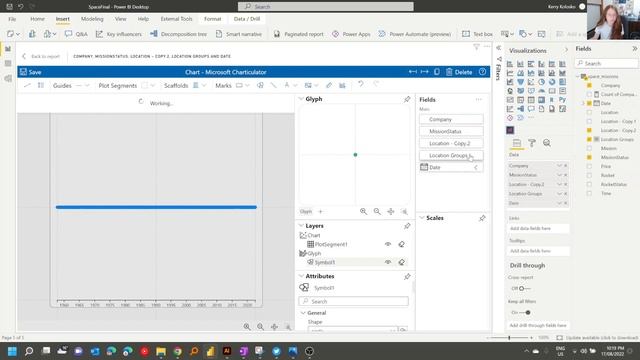Go back to report
Viewport: 640px width, 360px height.
41,56
